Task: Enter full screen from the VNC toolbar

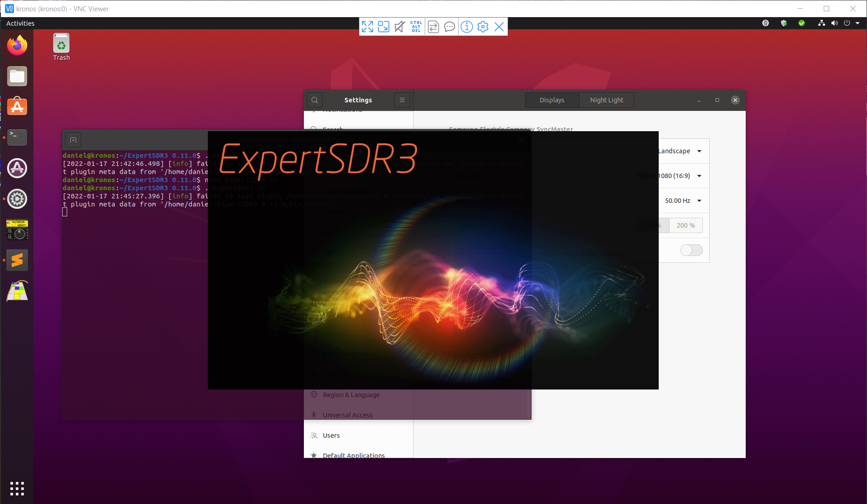Action: point(367,27)
